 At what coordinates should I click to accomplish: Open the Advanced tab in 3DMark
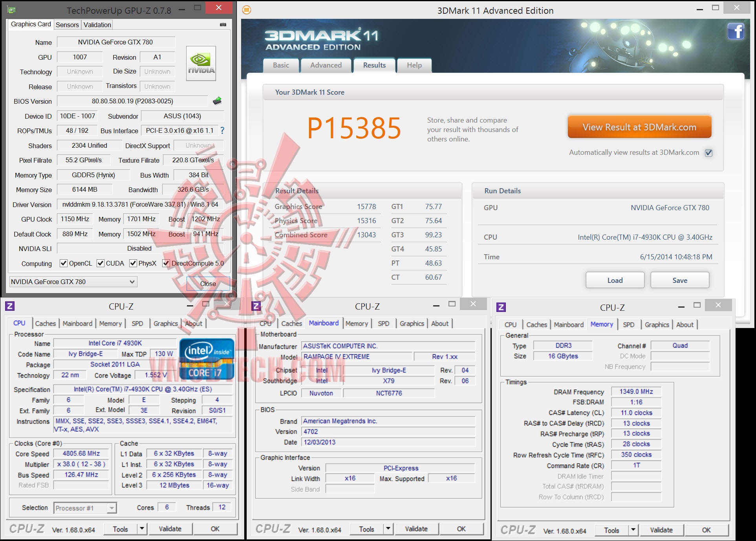tap(326, 65)
